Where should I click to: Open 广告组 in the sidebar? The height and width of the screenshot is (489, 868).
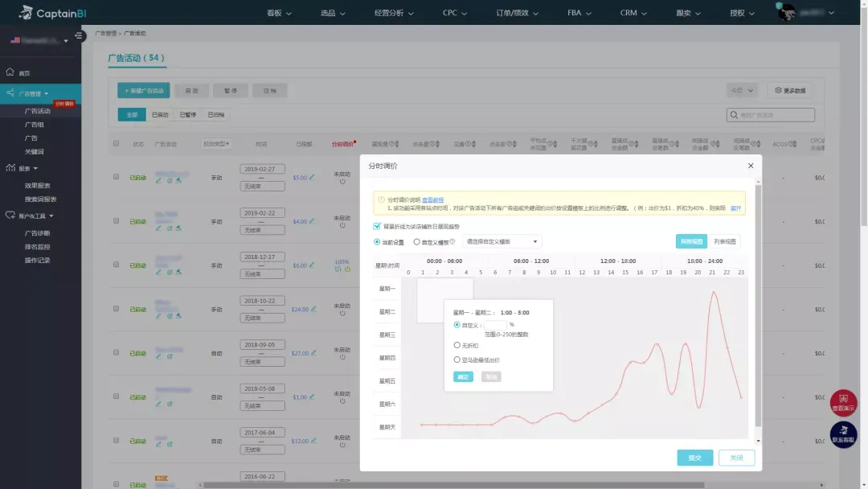35,125
